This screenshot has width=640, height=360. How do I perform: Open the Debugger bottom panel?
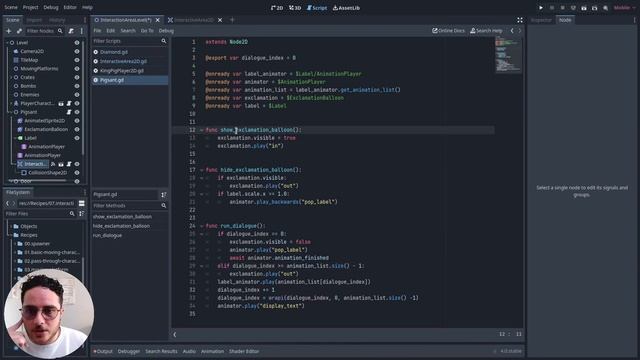tap(129, 351)
